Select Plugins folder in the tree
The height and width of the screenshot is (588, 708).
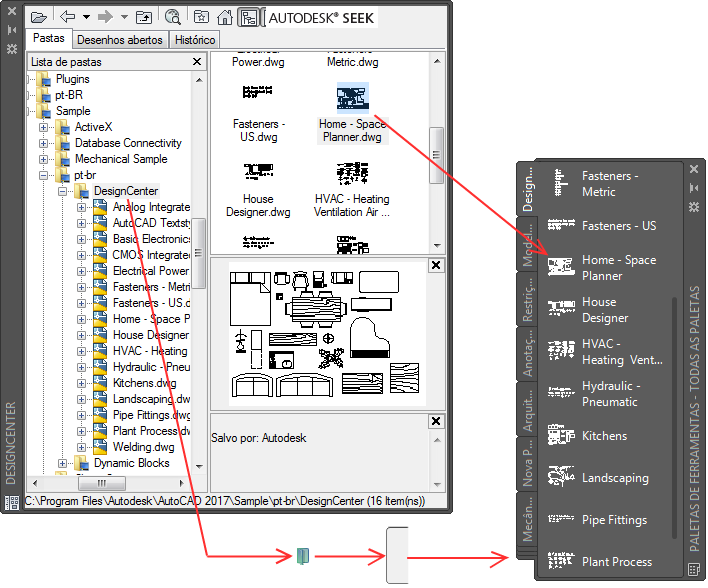tap(72, 79)
